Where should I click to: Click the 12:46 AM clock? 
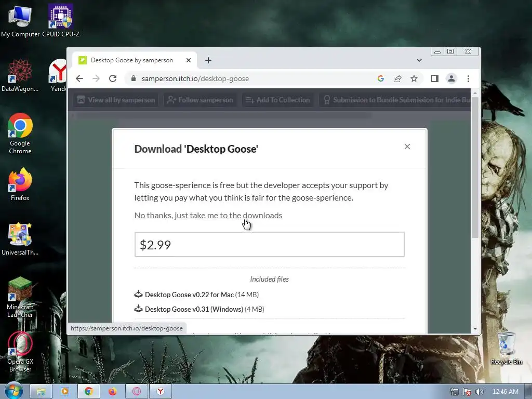[505, 392]
